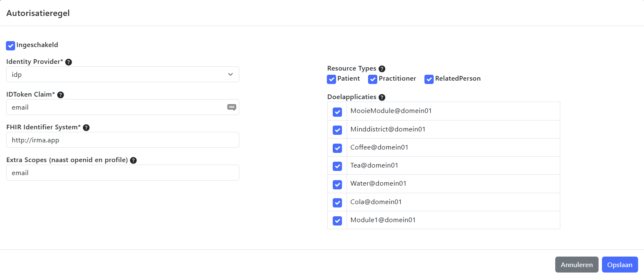Click help icon next to Extra Scopes

click(x=133, y=160)
